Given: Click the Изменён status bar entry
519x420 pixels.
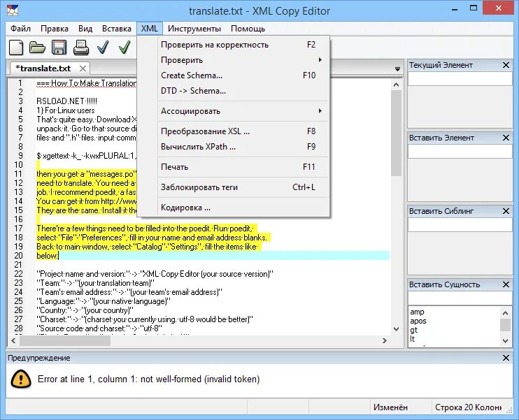Looking at the screenshot, I should pos(390,407).
